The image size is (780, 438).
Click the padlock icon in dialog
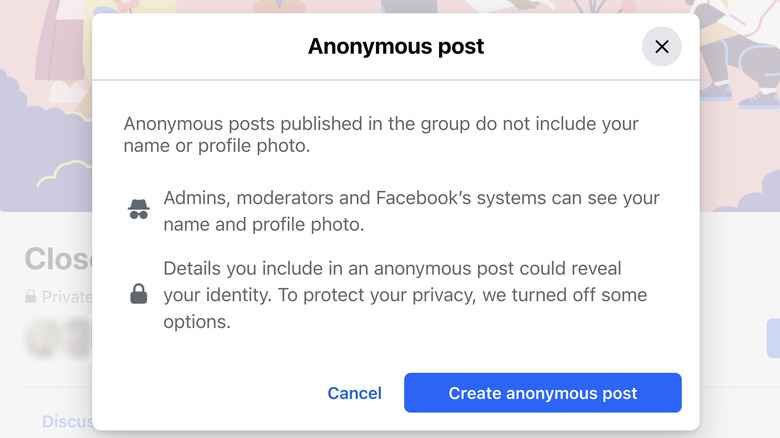(139, 294)
